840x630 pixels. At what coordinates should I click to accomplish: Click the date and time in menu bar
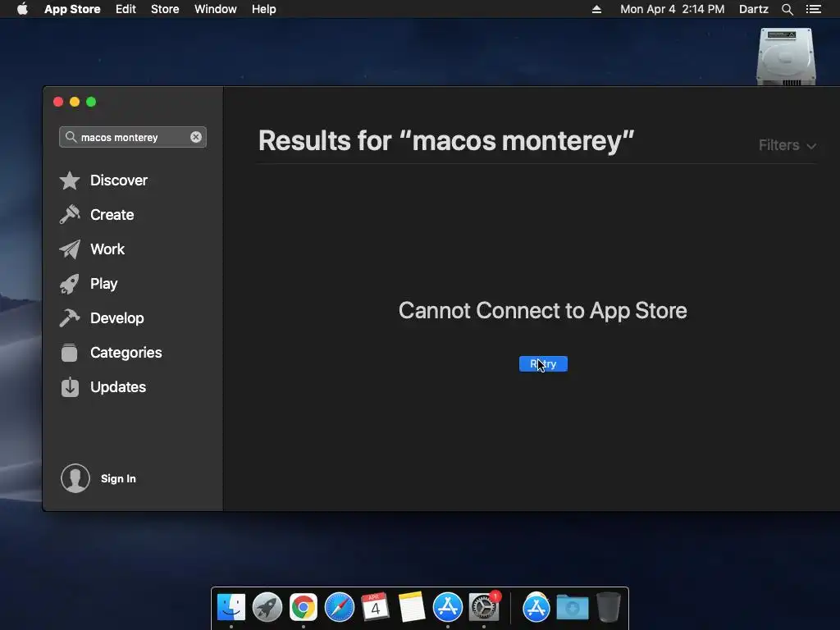672,9
